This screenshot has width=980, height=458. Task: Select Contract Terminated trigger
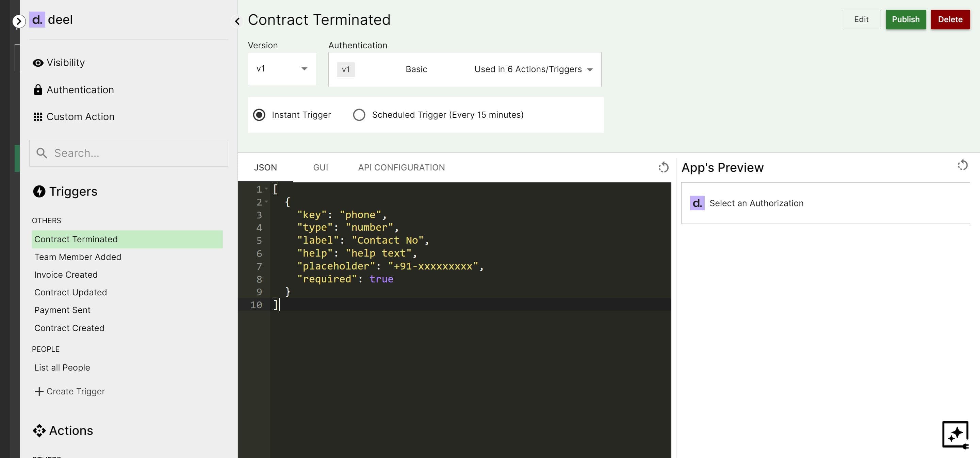point(127,239)
